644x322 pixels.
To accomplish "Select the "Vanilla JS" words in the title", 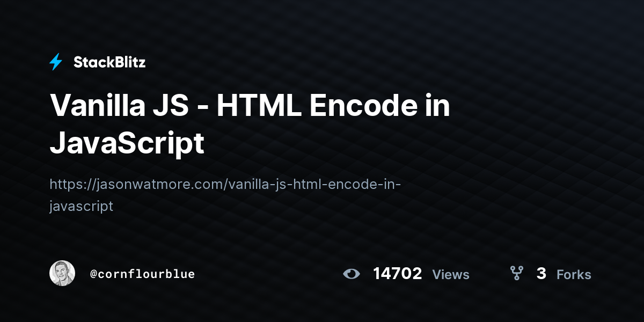I will click(x=119, y=106).
